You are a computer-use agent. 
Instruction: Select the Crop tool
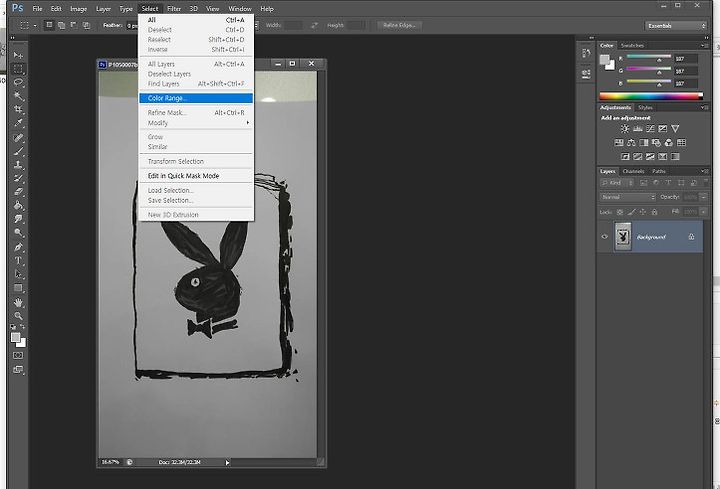[x=18, y=110]
